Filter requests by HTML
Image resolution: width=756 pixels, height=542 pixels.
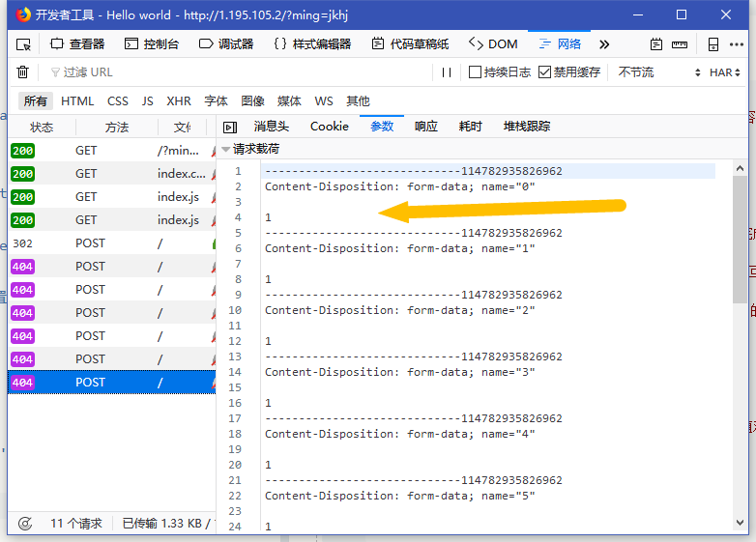(77, 101)
